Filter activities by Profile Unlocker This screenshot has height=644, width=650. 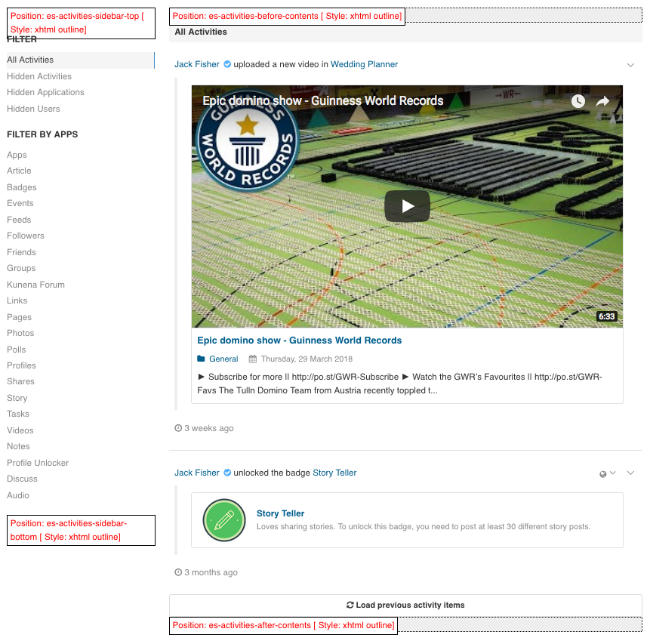pyautogui.click(x=38, y=463)
